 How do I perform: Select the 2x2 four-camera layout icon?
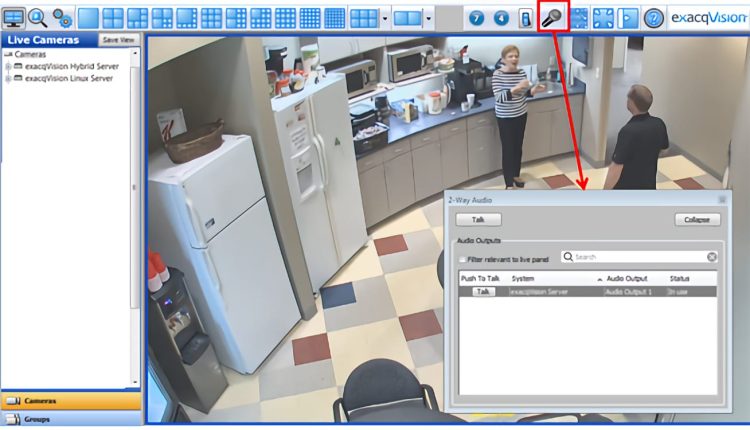(113, 19)
